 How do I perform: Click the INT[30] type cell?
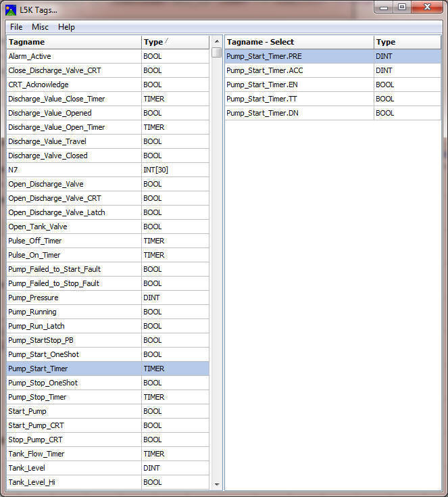175,170
